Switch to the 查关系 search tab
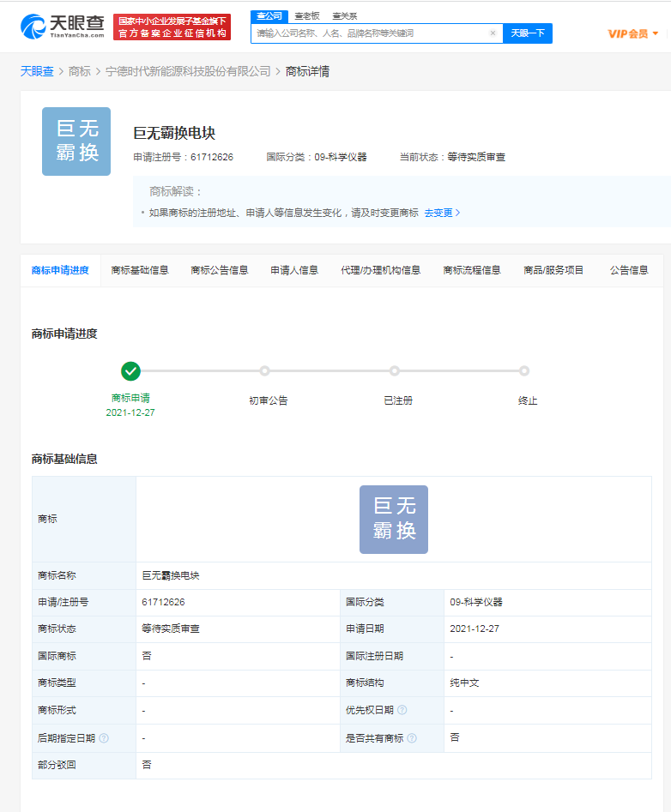Image resolution: width=671 pixels, height=812 pixels. (x=345, y=16)
